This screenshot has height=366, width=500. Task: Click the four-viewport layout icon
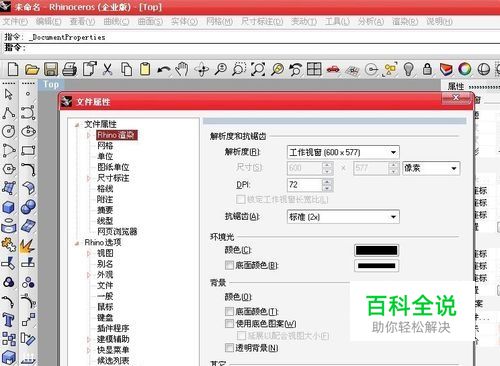pos(314,69)
